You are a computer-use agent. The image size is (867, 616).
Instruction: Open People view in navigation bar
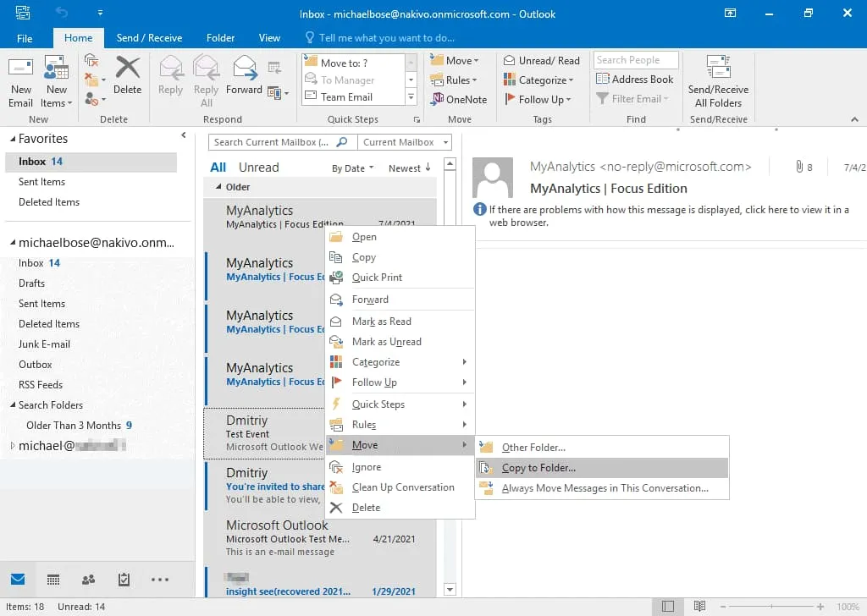click(x=88, y=580)
